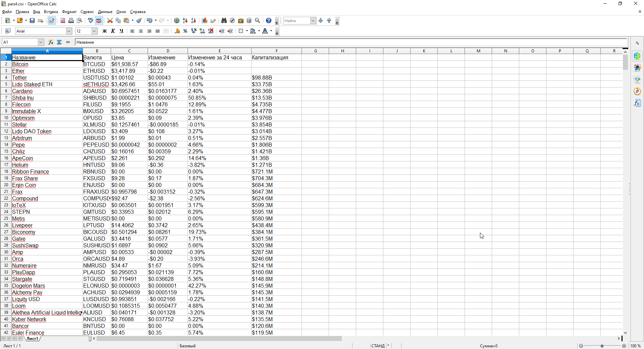
Task: Insert a hyperlink
Action: click(177, 20)
